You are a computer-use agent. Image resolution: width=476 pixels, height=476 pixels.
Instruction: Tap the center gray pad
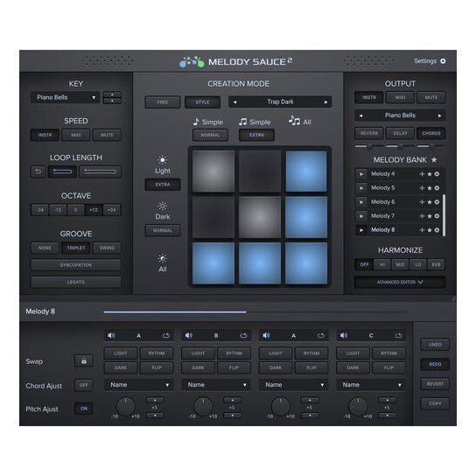click(x=260, y=217)
